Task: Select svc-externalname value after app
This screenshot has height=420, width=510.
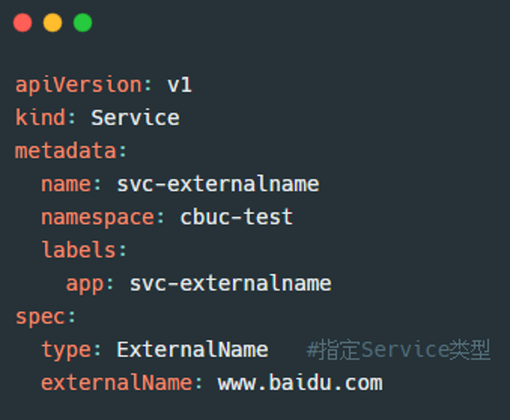Action: coord(231,283)
